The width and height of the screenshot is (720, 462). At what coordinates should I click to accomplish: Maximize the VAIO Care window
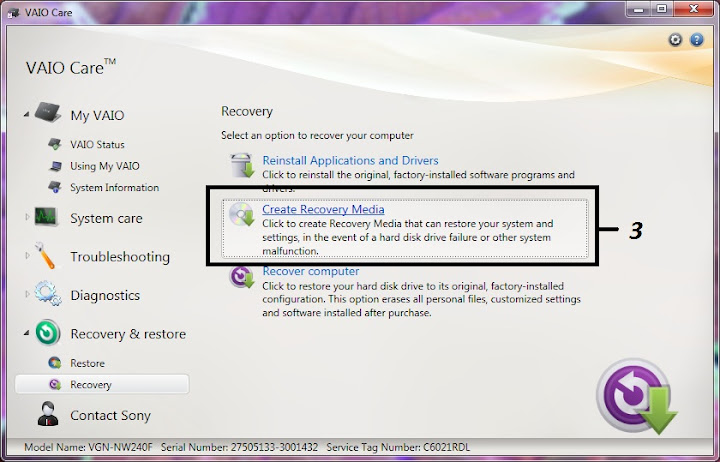click(662, 9)
